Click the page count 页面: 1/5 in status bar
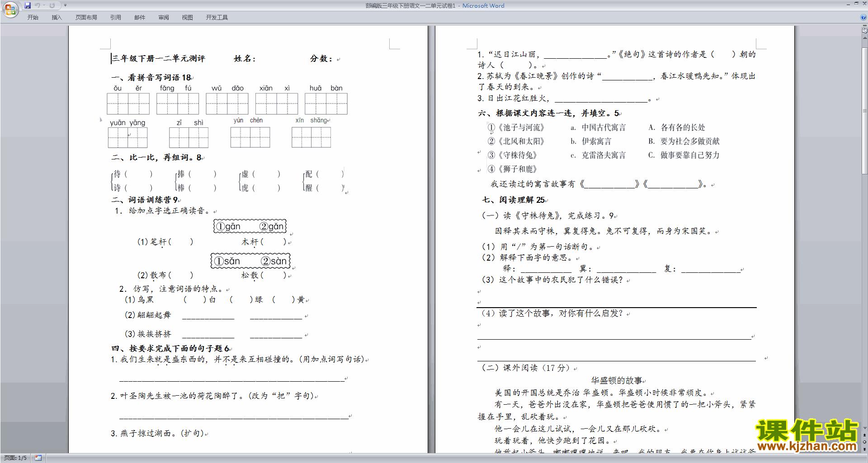 pos(15,458)
